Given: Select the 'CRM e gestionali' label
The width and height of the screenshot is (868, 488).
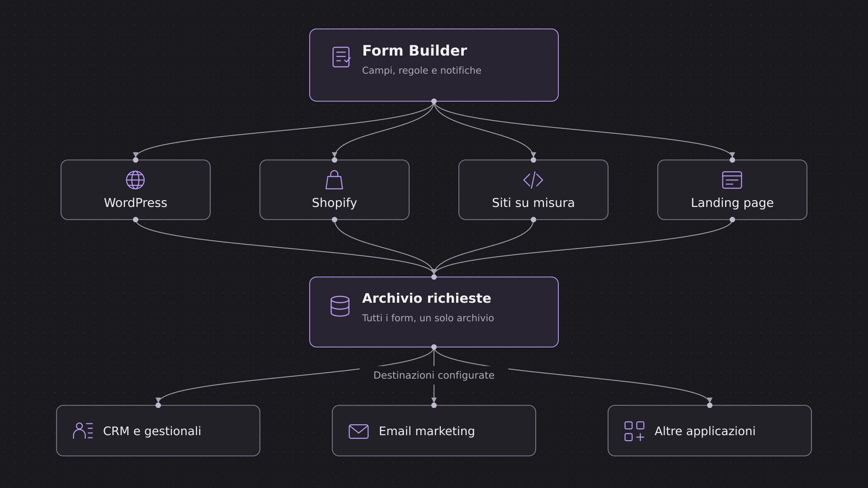Looking at the screenshot, I should click(152, 431).
